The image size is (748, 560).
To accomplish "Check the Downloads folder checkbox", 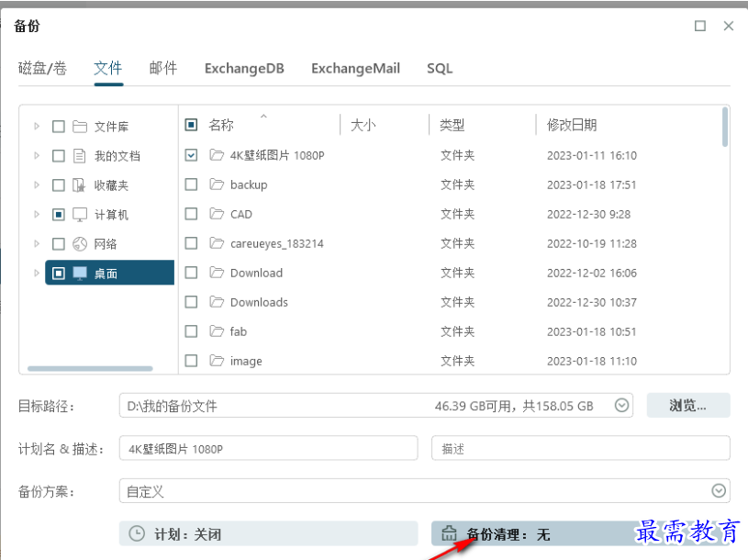I will coord(191,302).
